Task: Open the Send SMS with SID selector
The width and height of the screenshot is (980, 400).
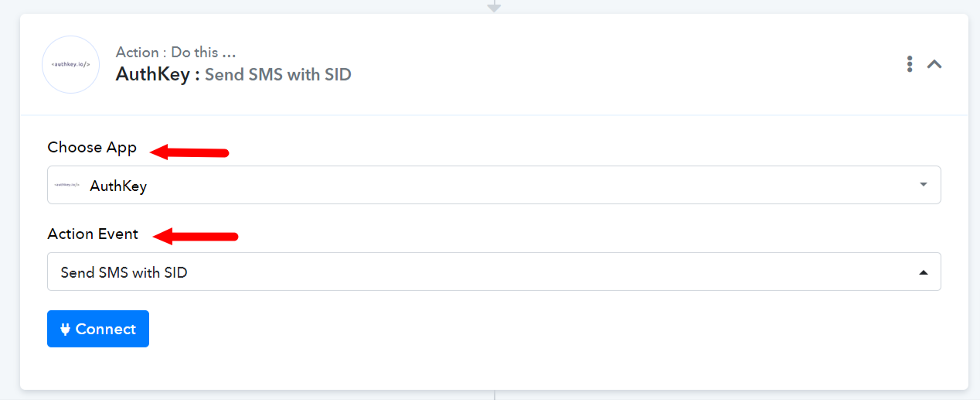Action: [494, 272]
